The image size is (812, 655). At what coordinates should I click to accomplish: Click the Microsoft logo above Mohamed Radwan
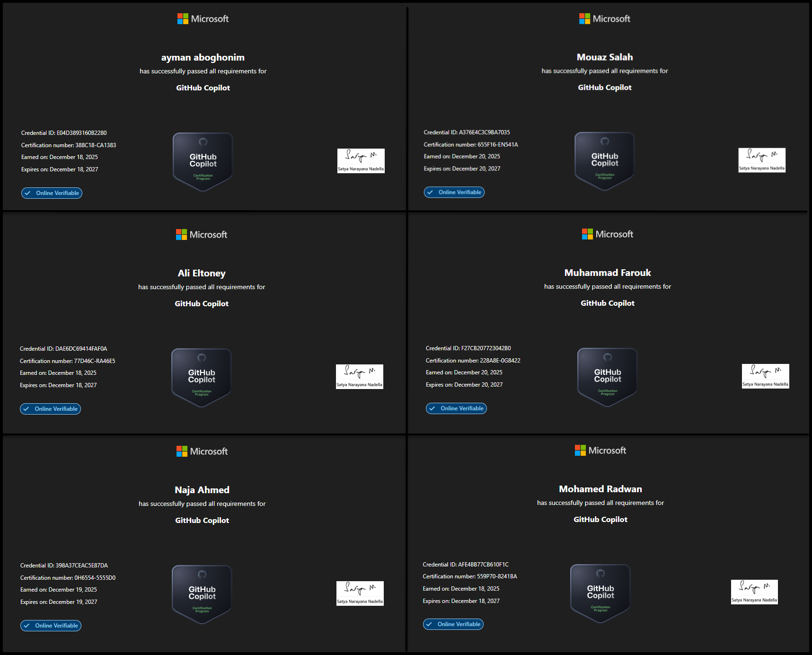[600, 451]
